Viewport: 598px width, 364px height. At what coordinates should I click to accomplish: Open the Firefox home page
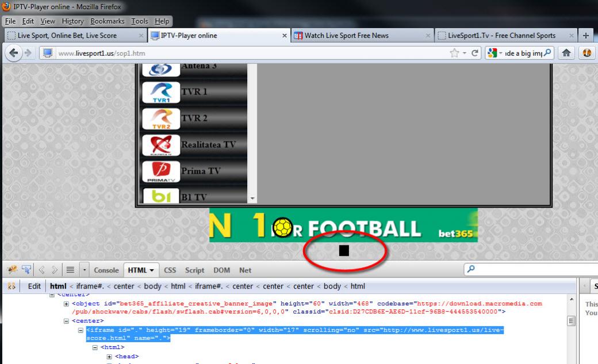566,53
